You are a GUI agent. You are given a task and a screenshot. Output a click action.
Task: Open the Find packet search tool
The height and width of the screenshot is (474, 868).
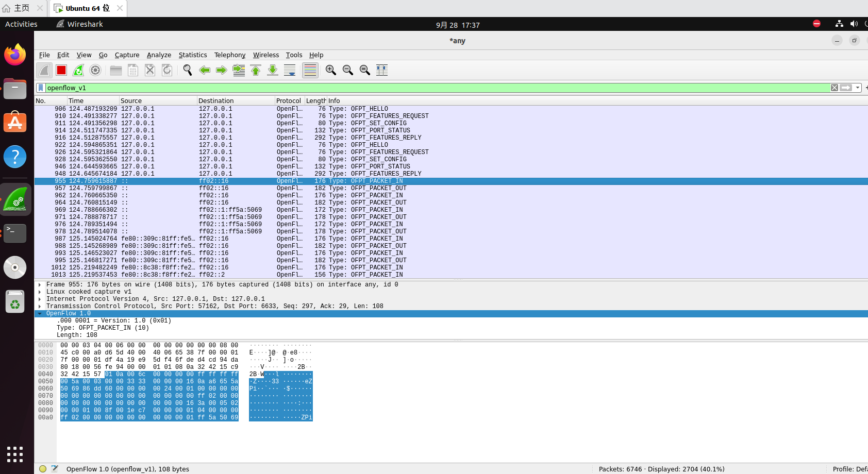[x=188, y=70]
